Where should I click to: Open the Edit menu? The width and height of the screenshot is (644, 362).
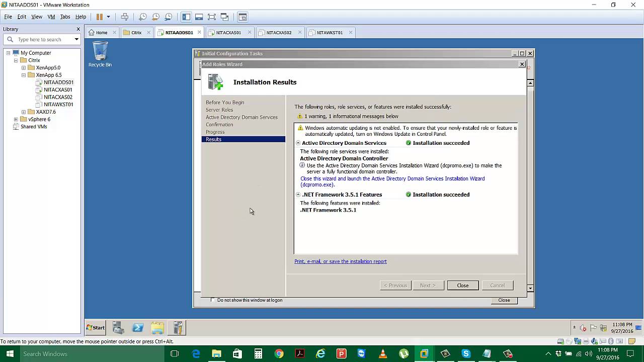pos(22,17)
